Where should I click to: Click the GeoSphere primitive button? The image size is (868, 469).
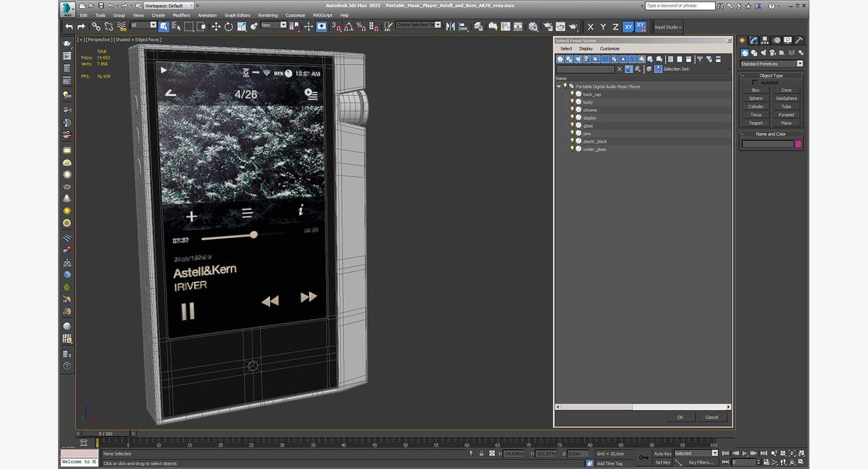click(786, 98)
